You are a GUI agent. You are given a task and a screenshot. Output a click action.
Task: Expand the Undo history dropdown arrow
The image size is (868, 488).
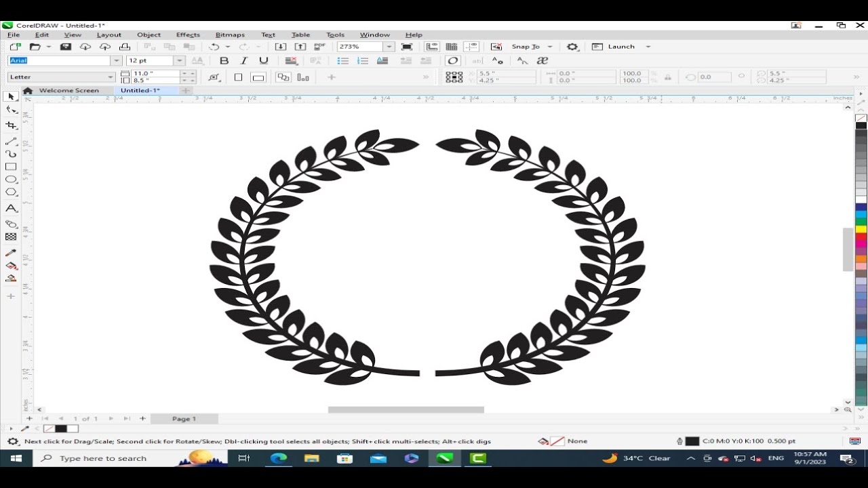tap(228, 47)
